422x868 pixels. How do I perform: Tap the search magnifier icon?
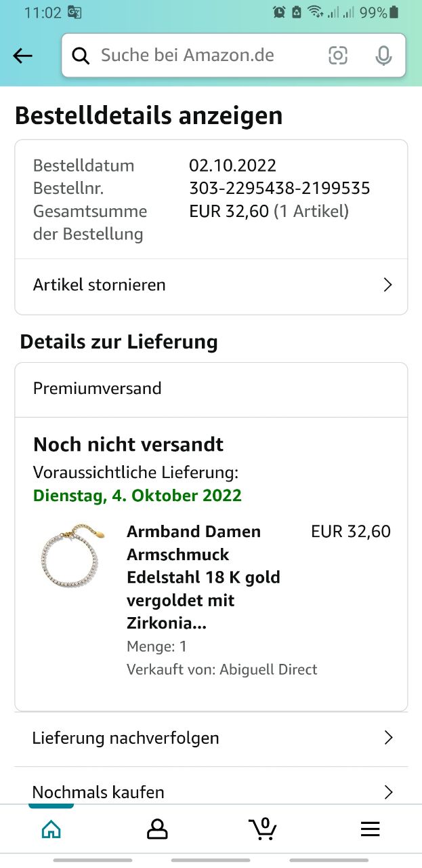[x=81, y=56]
